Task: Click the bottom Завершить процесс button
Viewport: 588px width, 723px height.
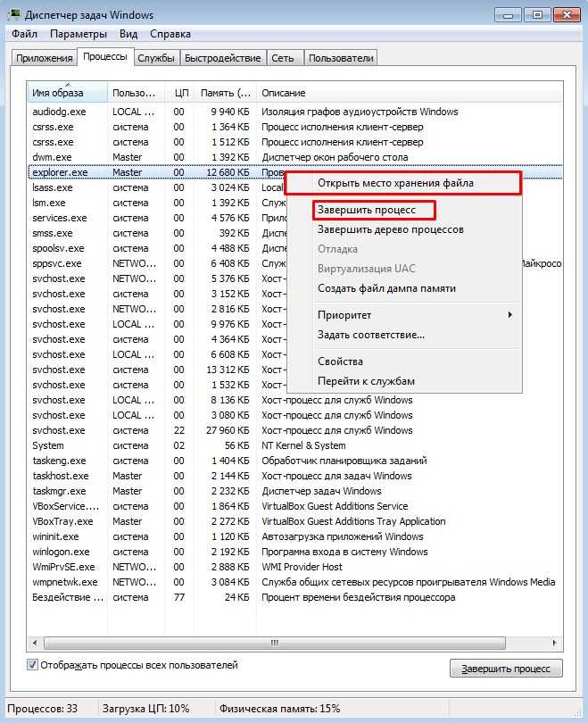Action: coord(506,669)
